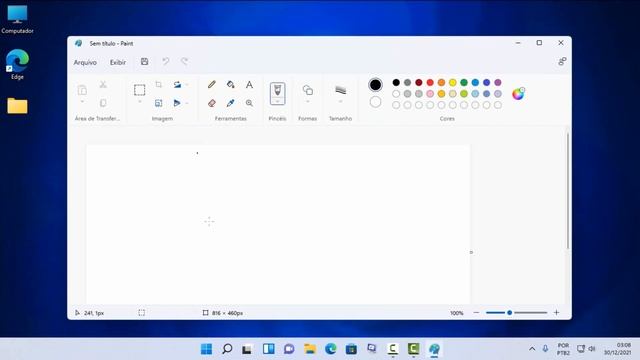640x360 pixels.
Task: Click the Copy icon
Action: click(103, 103)
